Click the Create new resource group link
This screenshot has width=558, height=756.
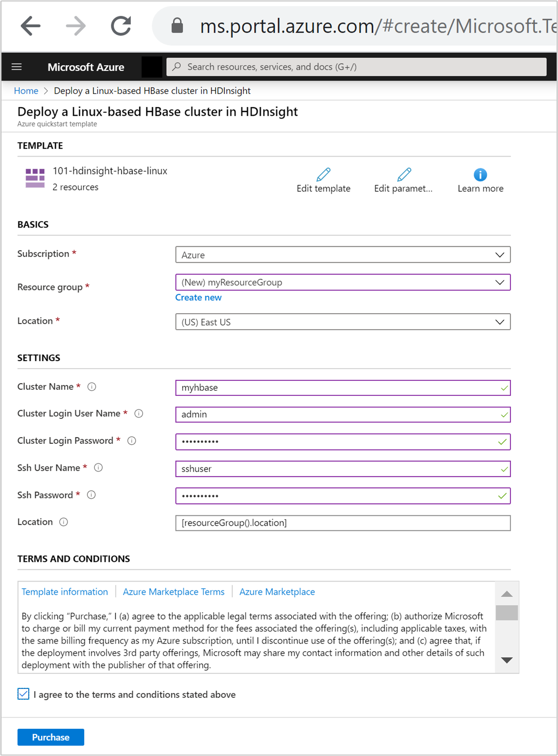click(198, 298)
